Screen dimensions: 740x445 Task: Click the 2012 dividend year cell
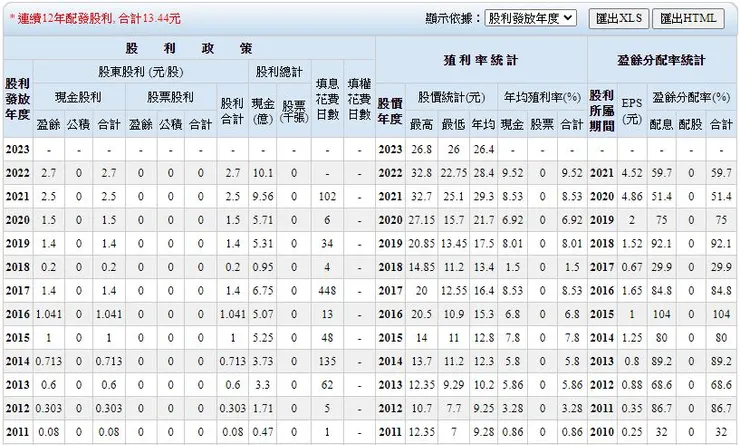click(17, 409)
